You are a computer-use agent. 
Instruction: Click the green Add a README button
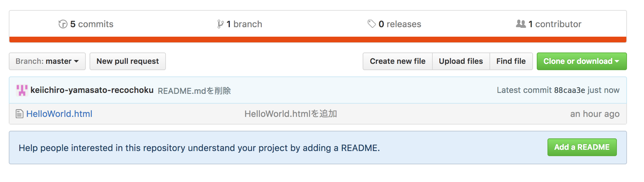click(x=582, y=147)
